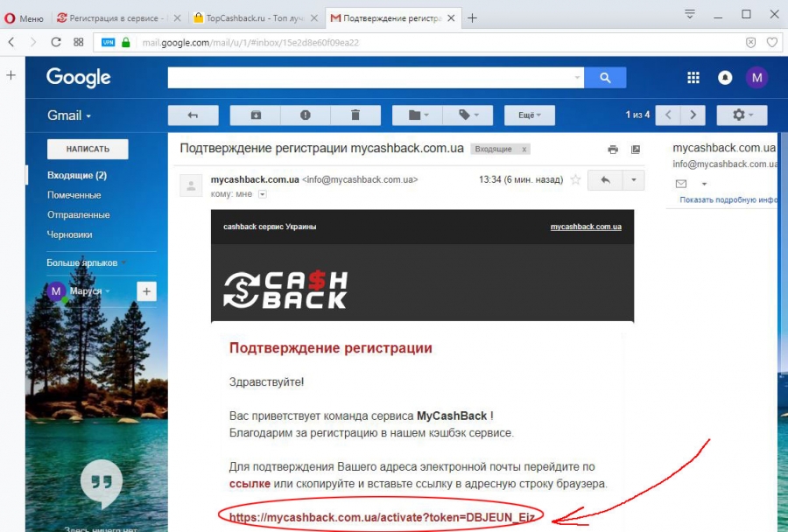Follow the red ссылке link
The image size is (788, 532).
[250, 484]
